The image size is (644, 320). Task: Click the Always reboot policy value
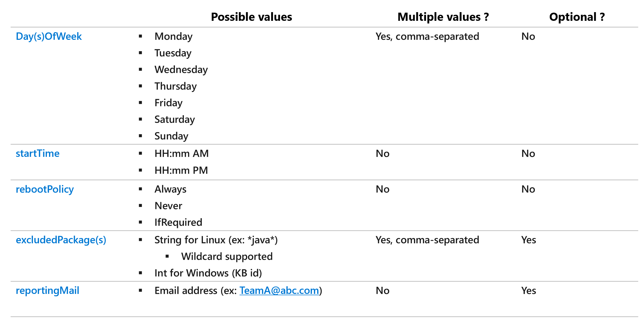[x=170, y=189]
